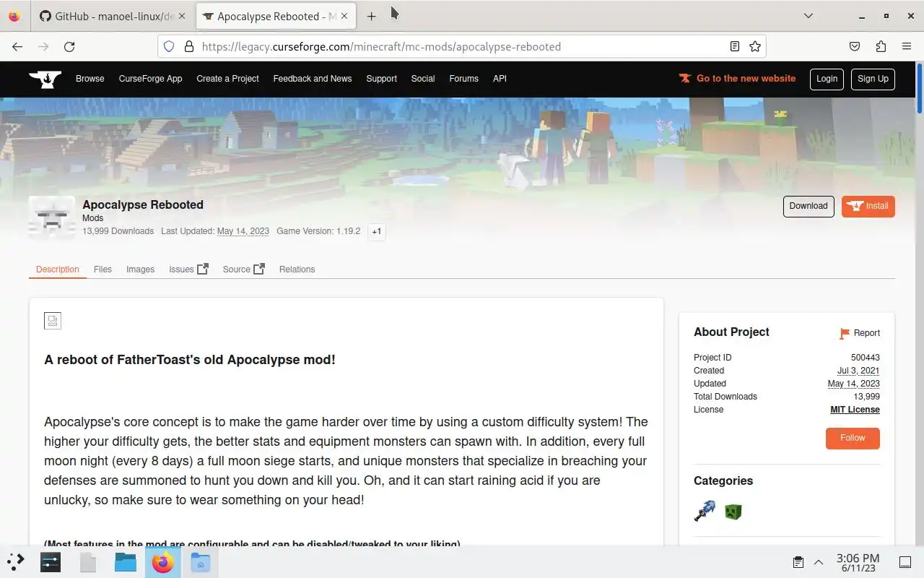The height and width of the screenshot is (578, 924).
Task: Click the Apocalypse Rebooted mod avatar
Action: coord(52,217)
